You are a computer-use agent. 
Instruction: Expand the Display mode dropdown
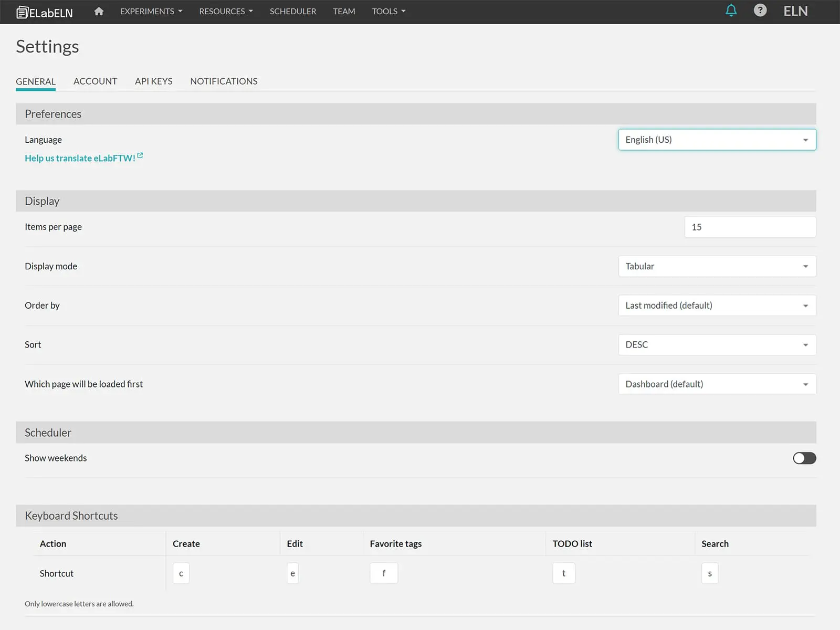717,266
